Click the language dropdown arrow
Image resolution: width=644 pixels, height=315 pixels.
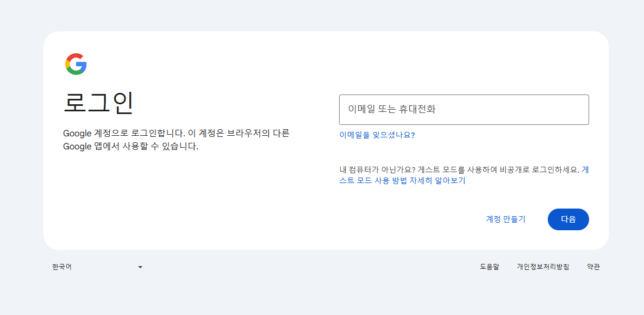[140, 267]
